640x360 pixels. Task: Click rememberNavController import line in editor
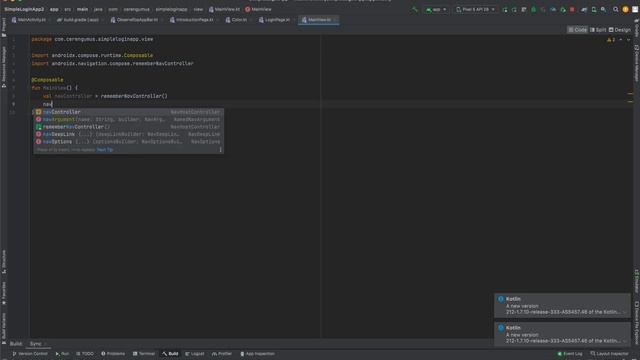[113, 64]
